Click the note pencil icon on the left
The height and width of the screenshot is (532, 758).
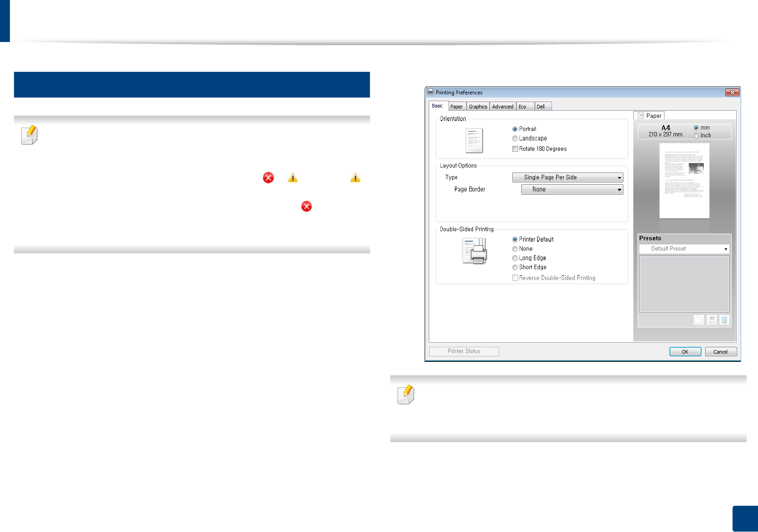(x=29, y=135)
